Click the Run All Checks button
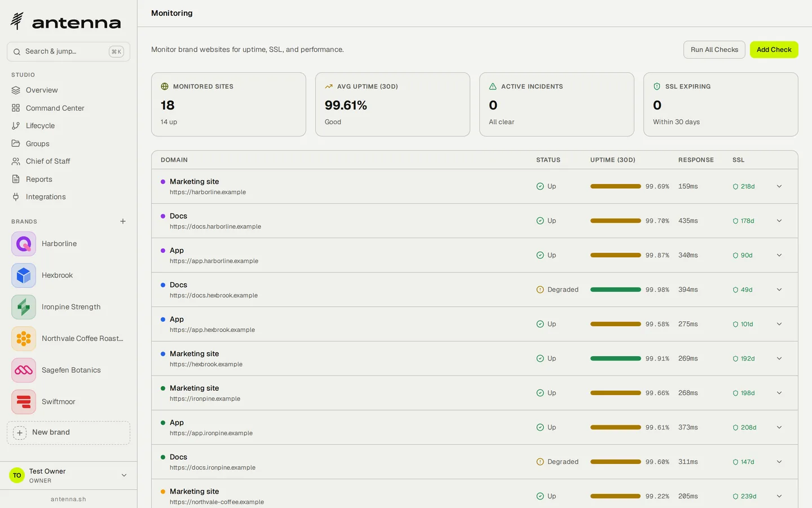This screenshot has width=812, height=508. tap(714, 50)
